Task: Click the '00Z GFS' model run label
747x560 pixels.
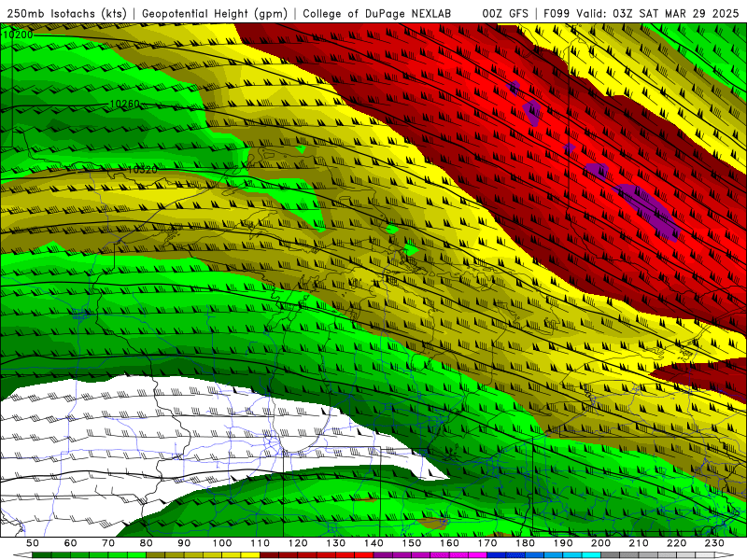Action: pyautogui.click(x=505, y=13)
